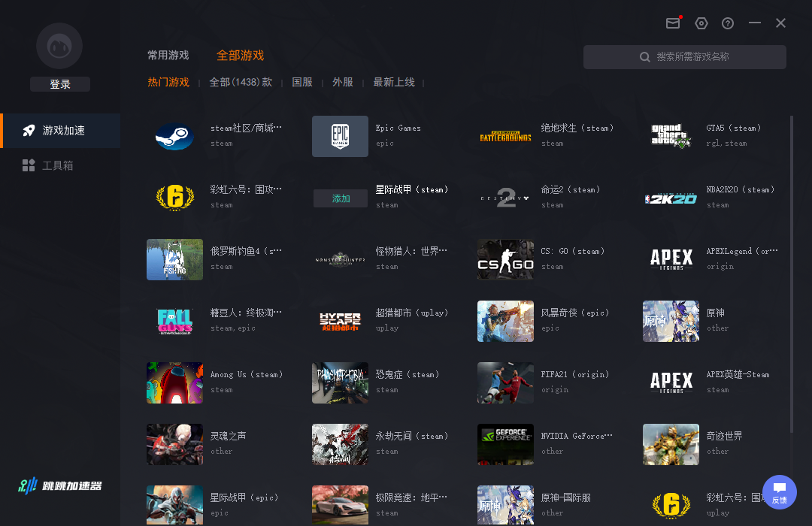Viewport: 812px width, 526px height.
Task: Click the user avatar icon
Action: point(59,46)
